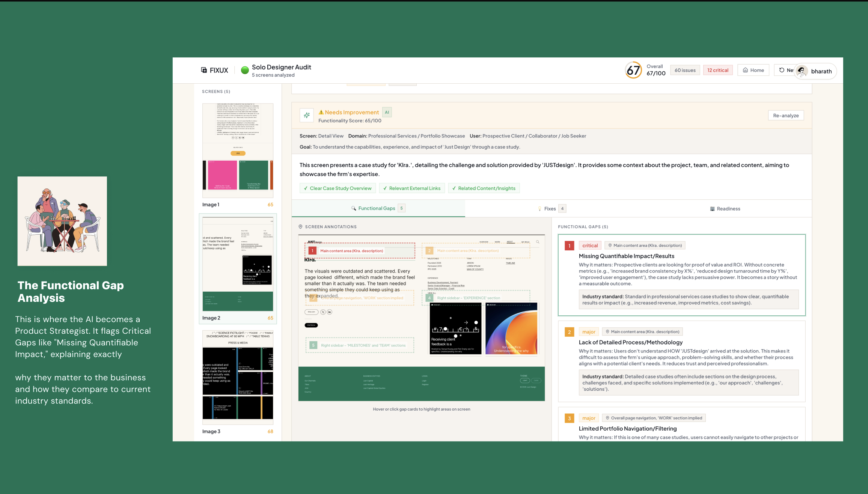Click the location pin icon next to SCREEN ANNOTATIONS
868x494 pixels.
click(x=301, y=227)
